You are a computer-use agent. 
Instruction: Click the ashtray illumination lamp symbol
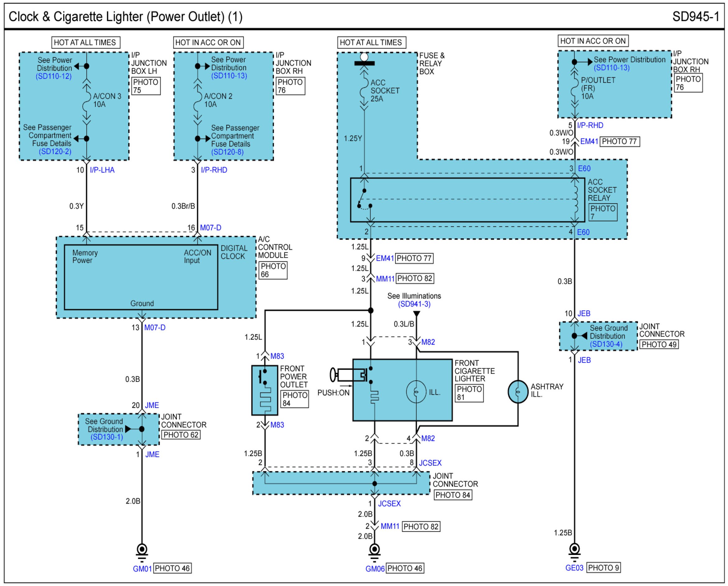[518, 392]
